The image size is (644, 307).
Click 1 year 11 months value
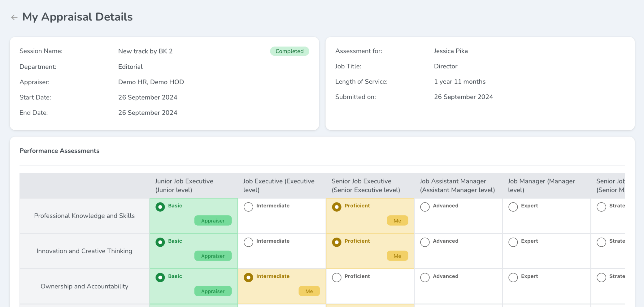point(460,81)
